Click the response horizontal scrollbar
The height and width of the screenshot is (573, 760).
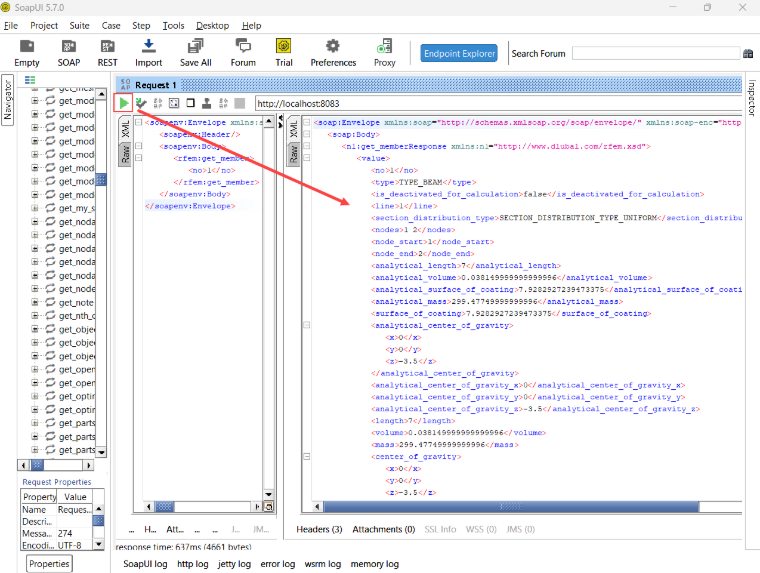(x=511, y=507)
